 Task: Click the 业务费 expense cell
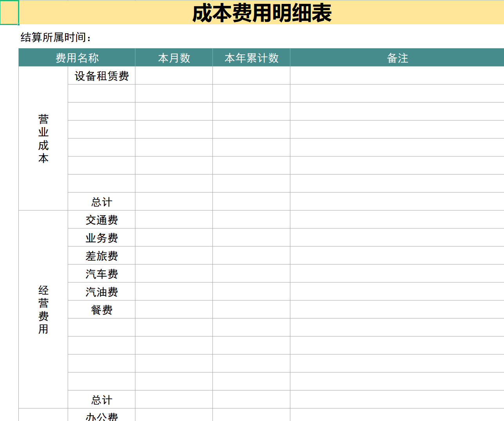click(x=101, y=238)
